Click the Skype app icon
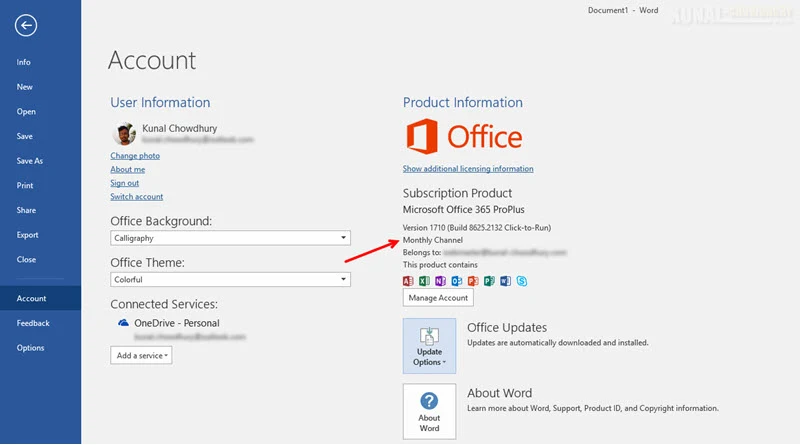800x445 pixels. pos(521,281)
